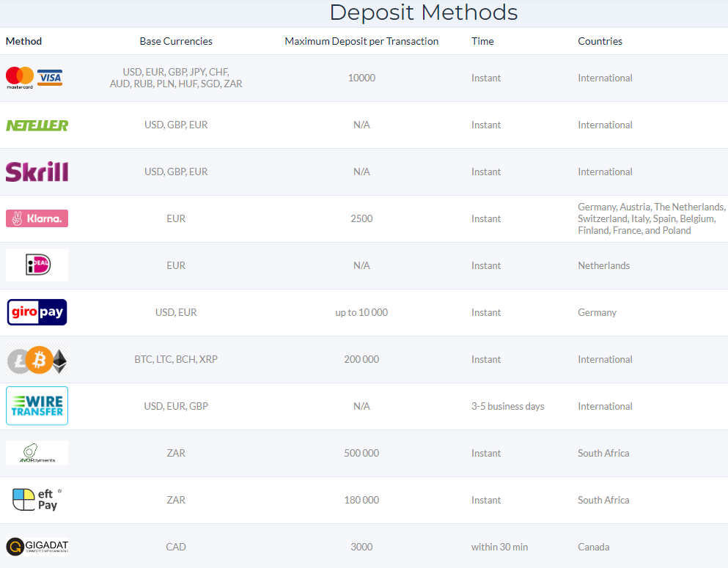This screenshot has width=728, height=568.
Task: Click Instant in the Klarna row
Action: click(486, 218)
